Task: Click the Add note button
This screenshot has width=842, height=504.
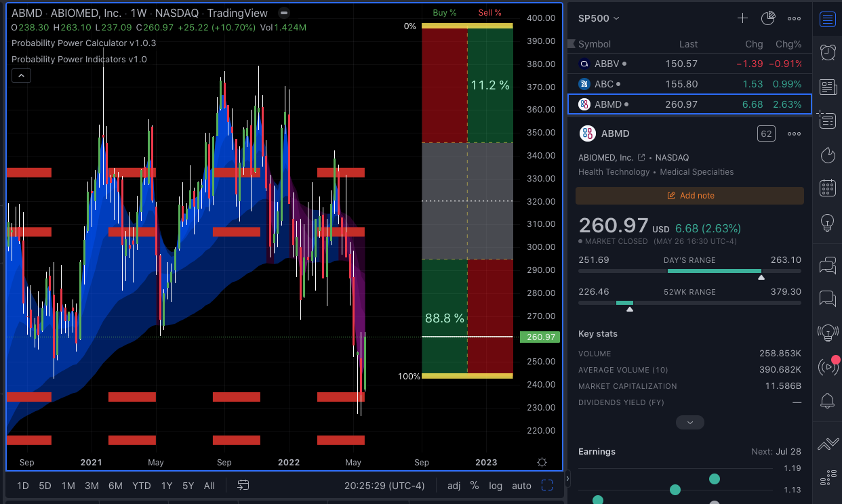Action: (689, 196)
